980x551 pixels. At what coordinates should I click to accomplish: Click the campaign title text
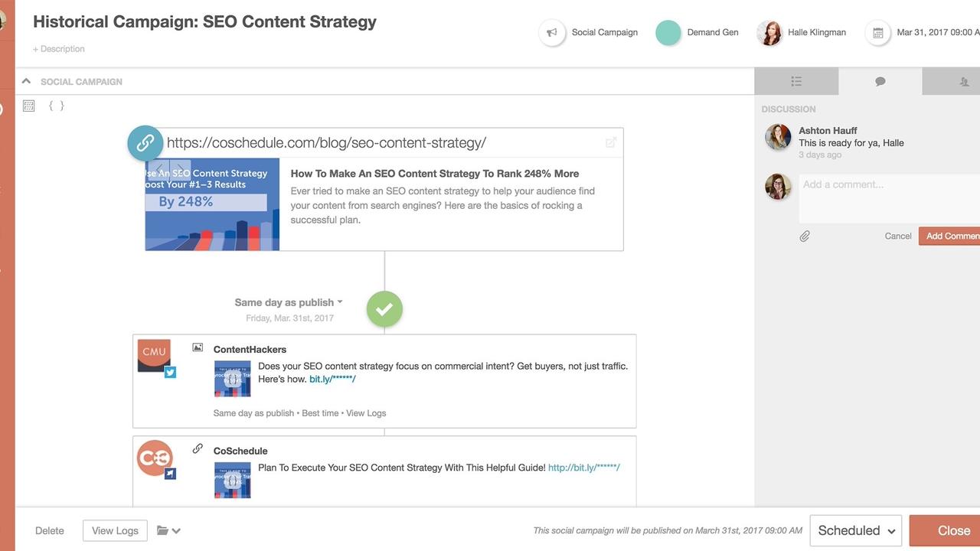(204, 21)
